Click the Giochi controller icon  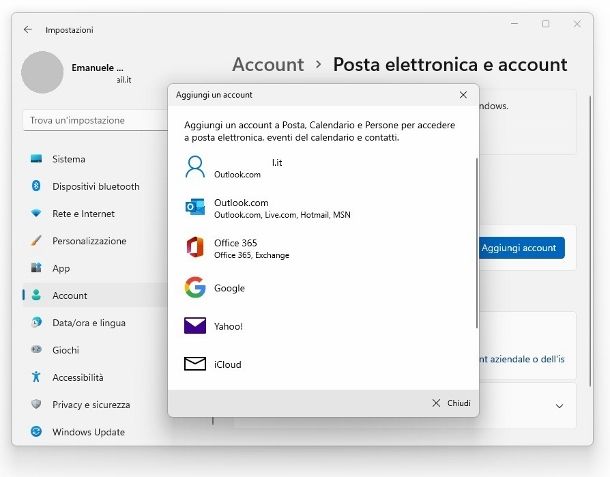[36, 349]
